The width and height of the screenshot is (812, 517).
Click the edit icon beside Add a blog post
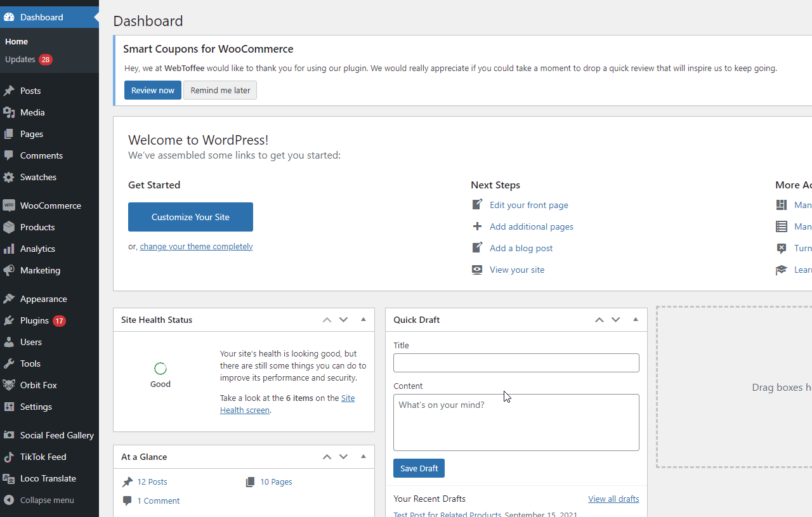[477, 247]
